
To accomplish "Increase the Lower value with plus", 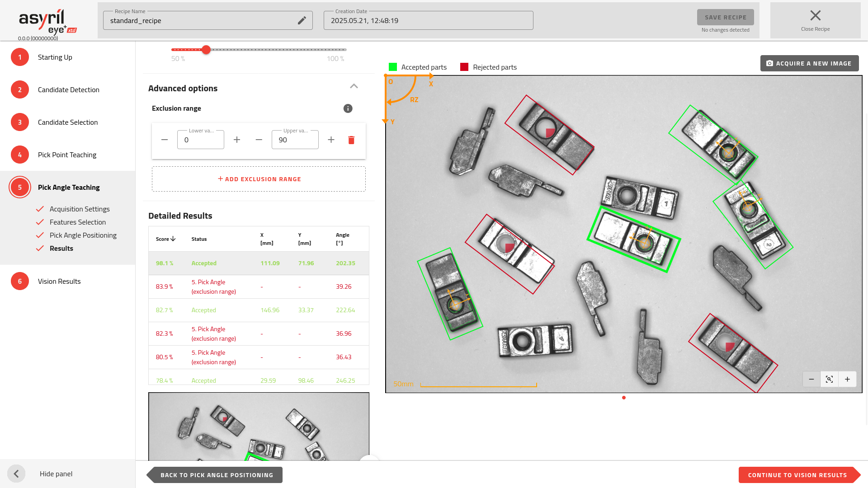I will tap(237, 140).
